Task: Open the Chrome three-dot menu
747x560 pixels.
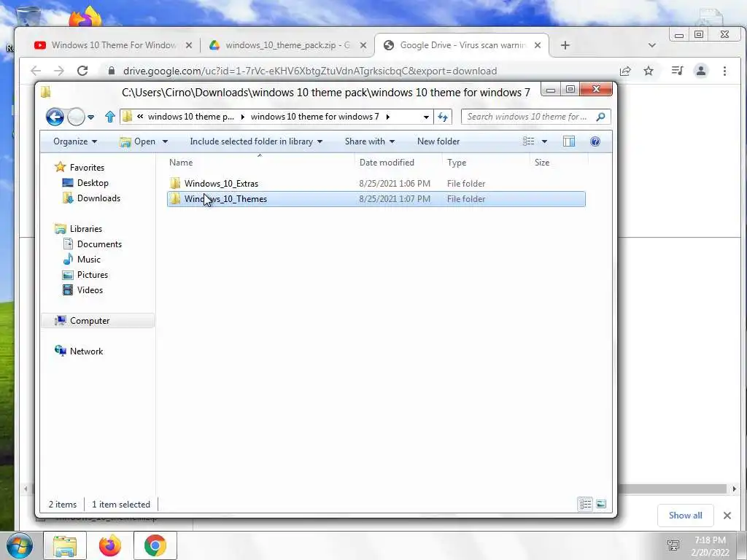Action: (724, 71)
